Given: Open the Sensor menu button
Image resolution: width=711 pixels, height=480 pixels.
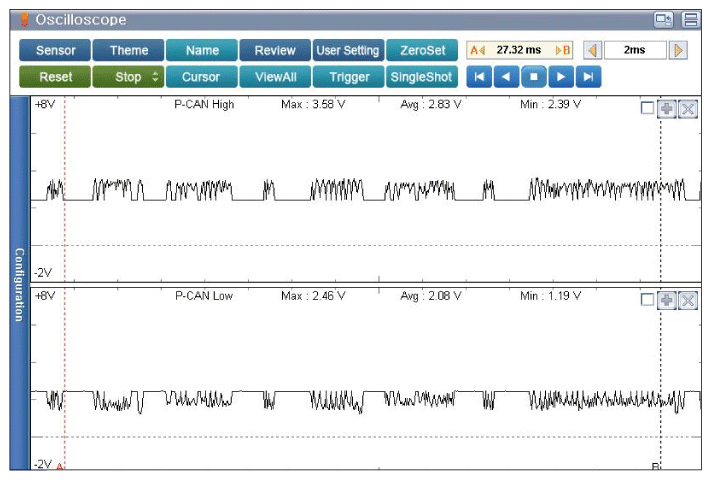Looking at the screenshot, I should pyautogui.click(x=54, y=50).
